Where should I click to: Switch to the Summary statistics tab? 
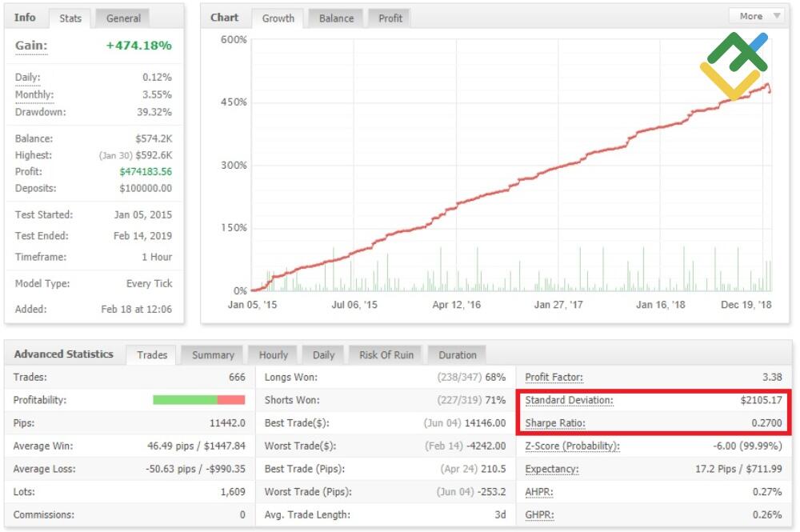212,354
